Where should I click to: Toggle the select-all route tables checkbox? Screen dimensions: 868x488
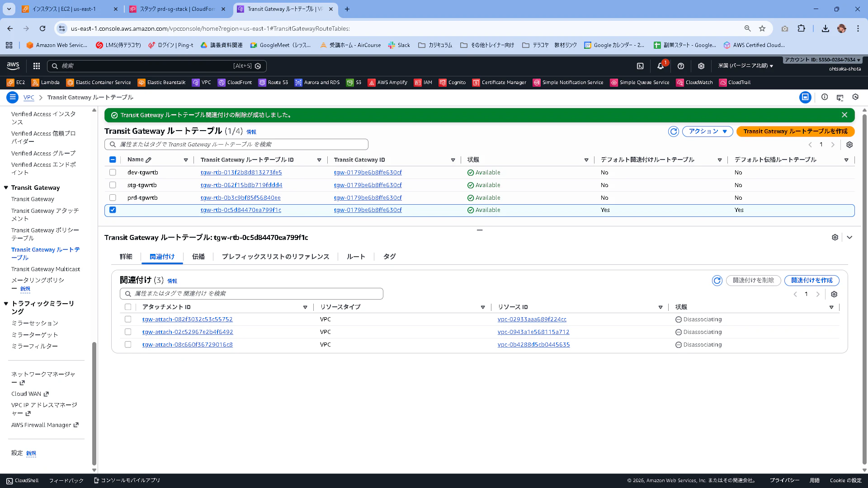(x=113, y=160)
